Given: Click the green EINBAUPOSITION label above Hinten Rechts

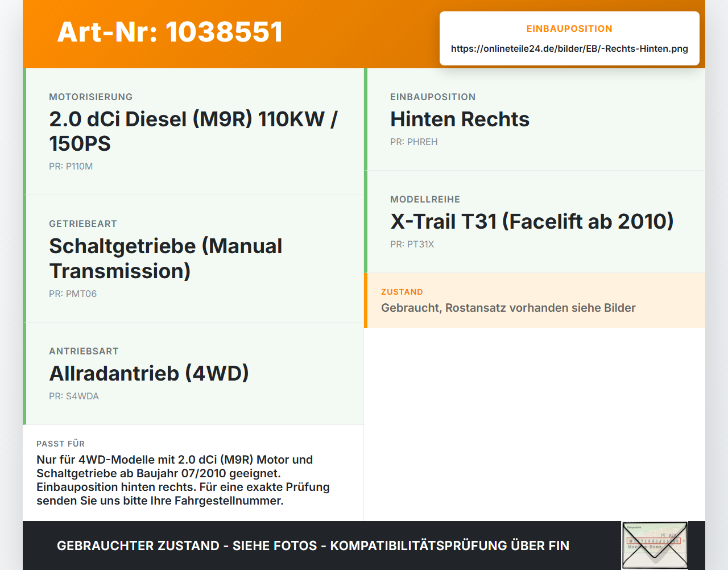Looking at the screenshot, I should 433,97.
